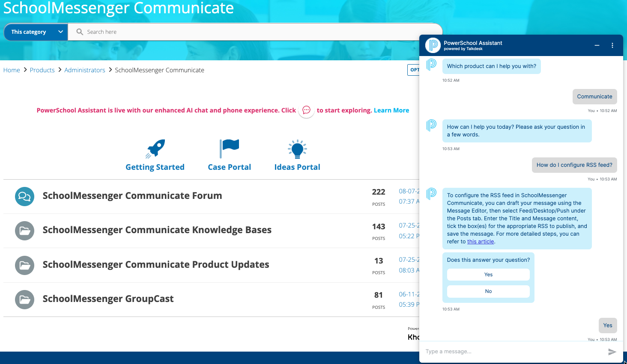Open the This category dropdown
The image size is (627, 364).
coord(36,31)
